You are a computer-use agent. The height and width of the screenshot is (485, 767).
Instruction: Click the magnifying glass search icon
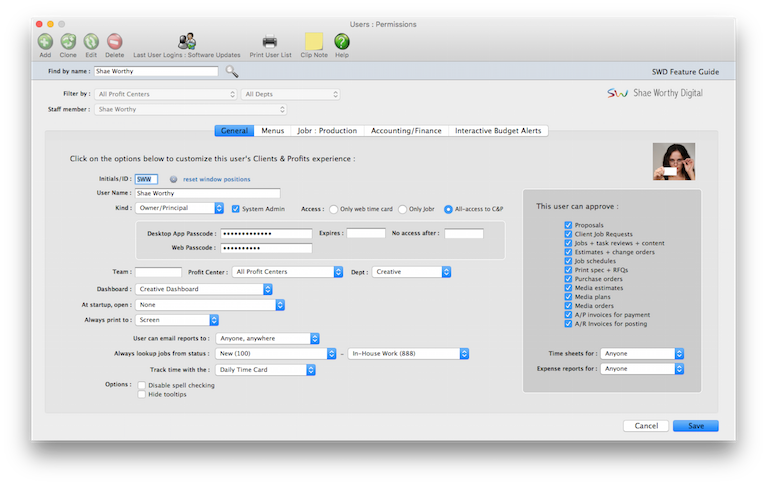tap(232, 72)
